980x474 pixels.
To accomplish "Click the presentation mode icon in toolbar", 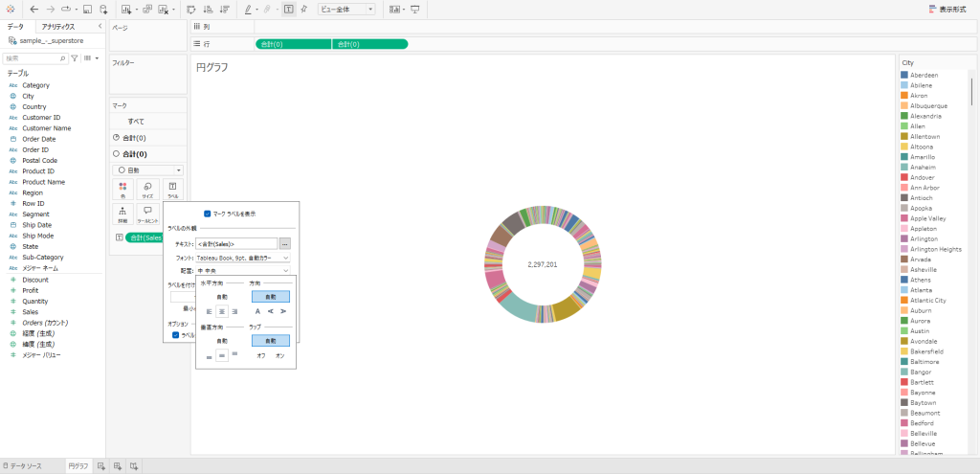I will tap(415, 9).
